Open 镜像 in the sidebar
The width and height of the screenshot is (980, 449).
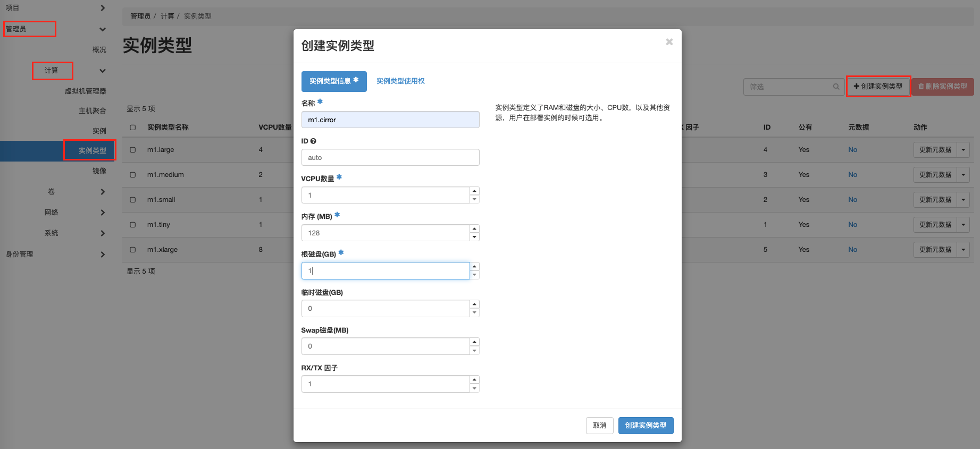click(x=99, y=171)
